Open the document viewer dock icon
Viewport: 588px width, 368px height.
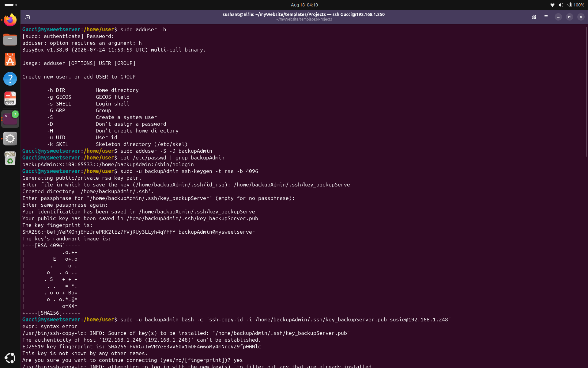[10, 98]
